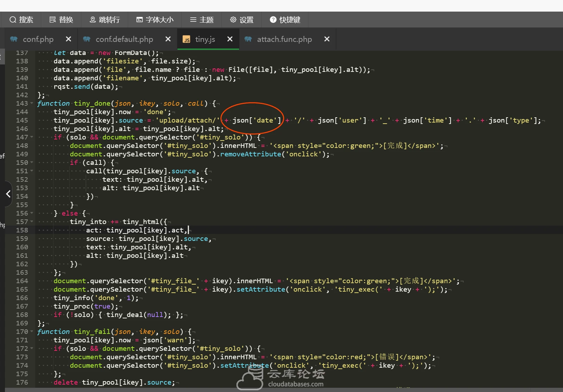Close the tiny.js tab
The width and height of the screenshot is (563, 392).
pos(230,39)
